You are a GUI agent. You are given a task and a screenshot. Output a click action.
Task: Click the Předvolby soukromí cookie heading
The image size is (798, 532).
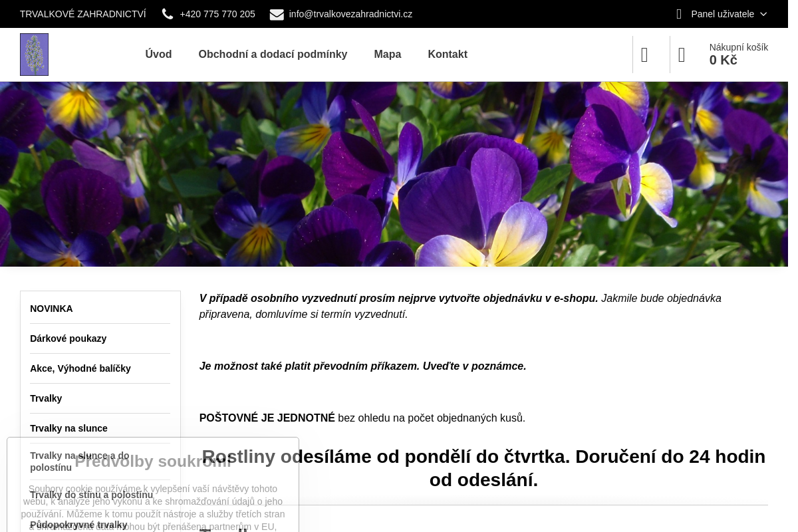point(153,462)
